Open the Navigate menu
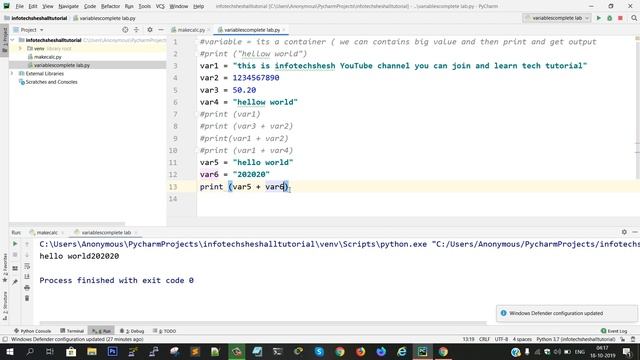The height and width of the screenshot is (360, 640). (x=69, y=6)
